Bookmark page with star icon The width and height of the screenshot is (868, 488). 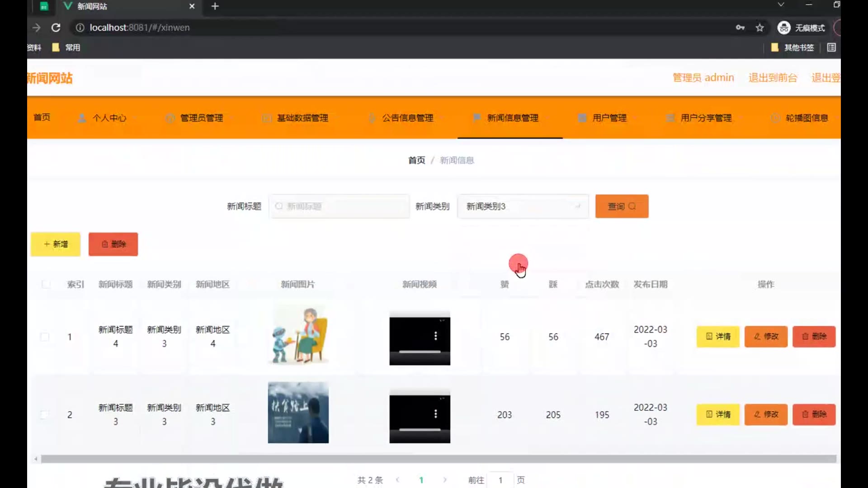(x=759, y=28)
